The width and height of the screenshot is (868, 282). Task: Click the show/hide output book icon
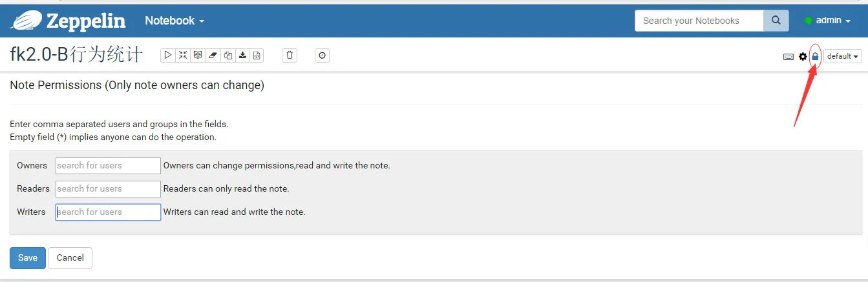pyautogui.click(x=198, y=55)
